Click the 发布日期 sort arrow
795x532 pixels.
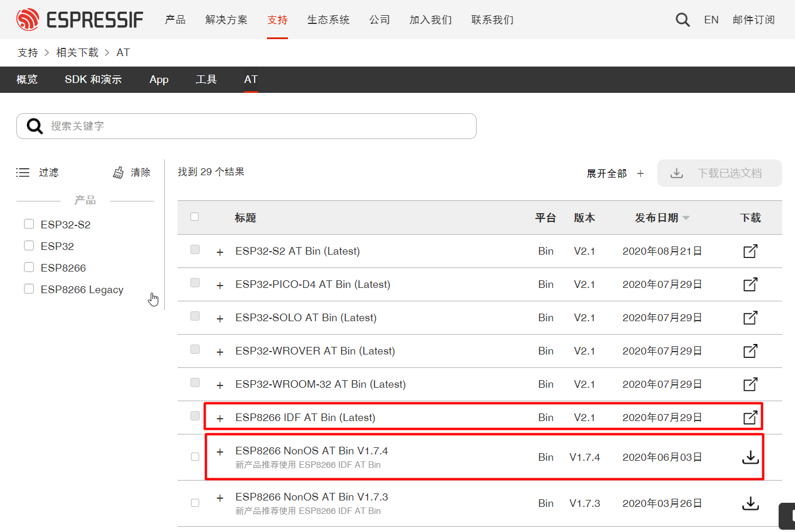tap(686, 217)
